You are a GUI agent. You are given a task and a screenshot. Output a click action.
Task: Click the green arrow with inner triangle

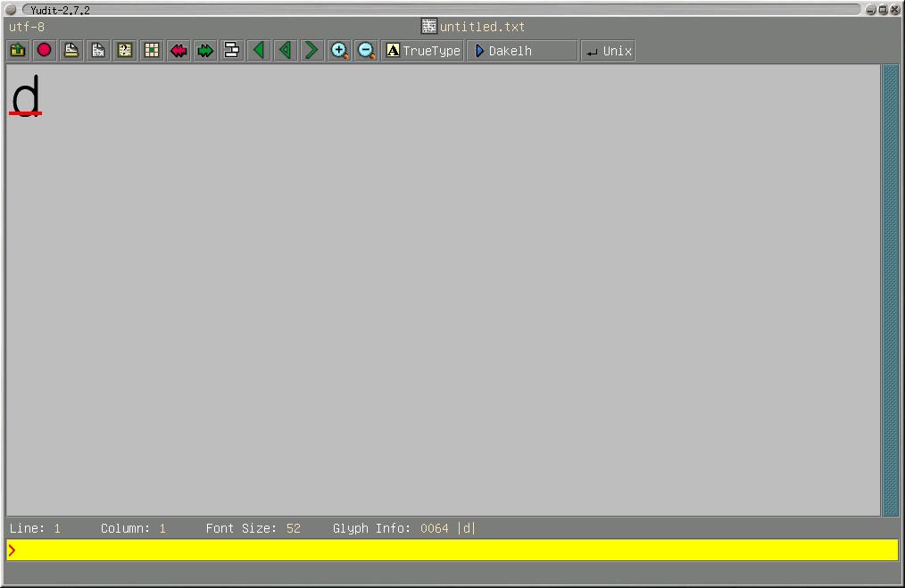pyautogui.click(x=286, y=51)
